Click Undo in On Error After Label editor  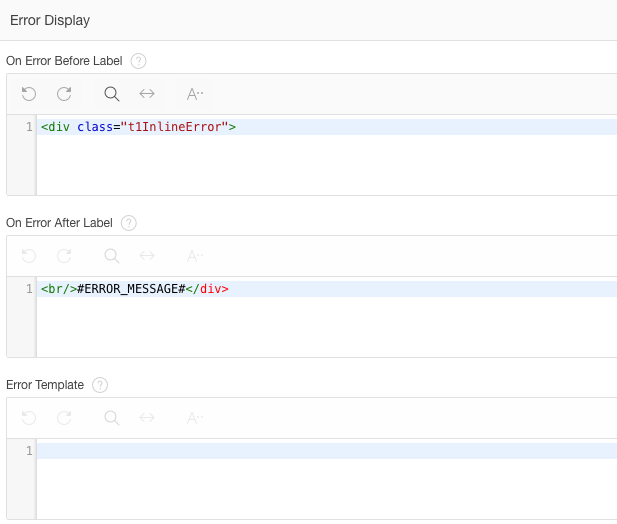point(29,256)
